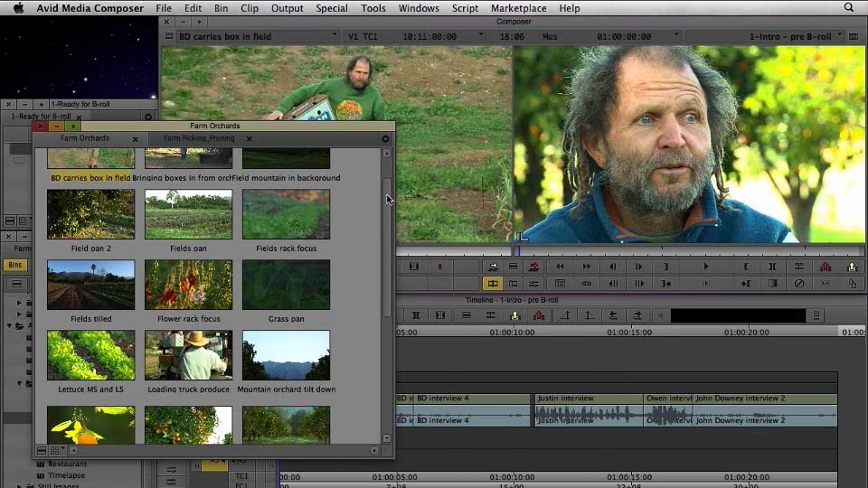Expand the first collapsed folder in project tree
Screen dimensions: 868x488
point(19,303)
